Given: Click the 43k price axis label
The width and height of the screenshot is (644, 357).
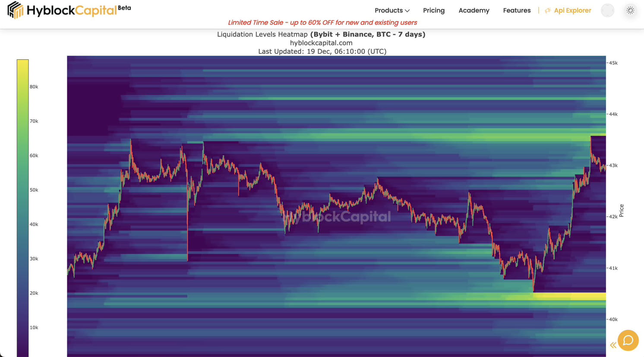Looking at the screenshot, I should pos(613,166).
